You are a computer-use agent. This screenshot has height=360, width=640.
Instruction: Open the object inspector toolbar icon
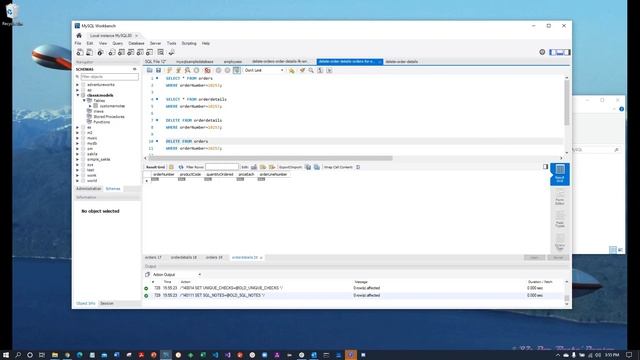[x=100, y=52]
